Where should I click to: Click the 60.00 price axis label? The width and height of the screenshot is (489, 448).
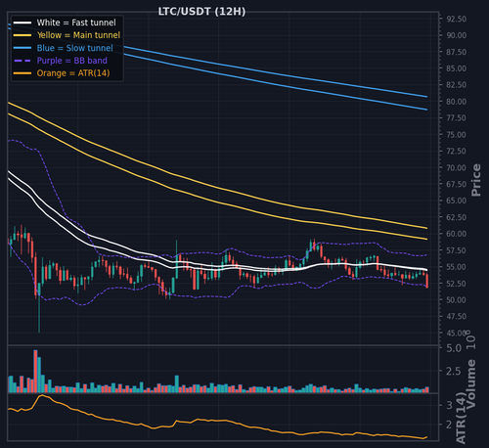(x=456, y=234)
